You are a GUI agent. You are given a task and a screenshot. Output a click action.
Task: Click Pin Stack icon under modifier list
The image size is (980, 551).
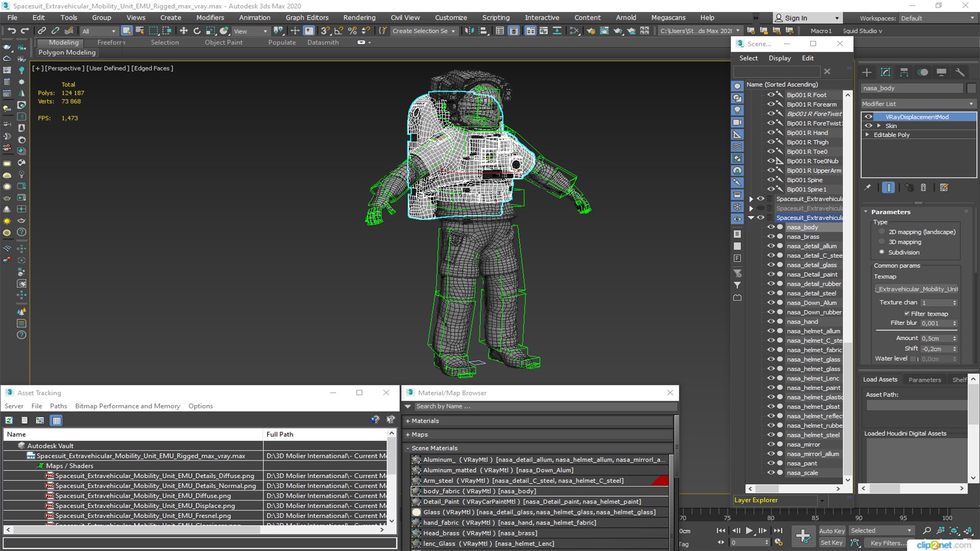tap(867, 188)
